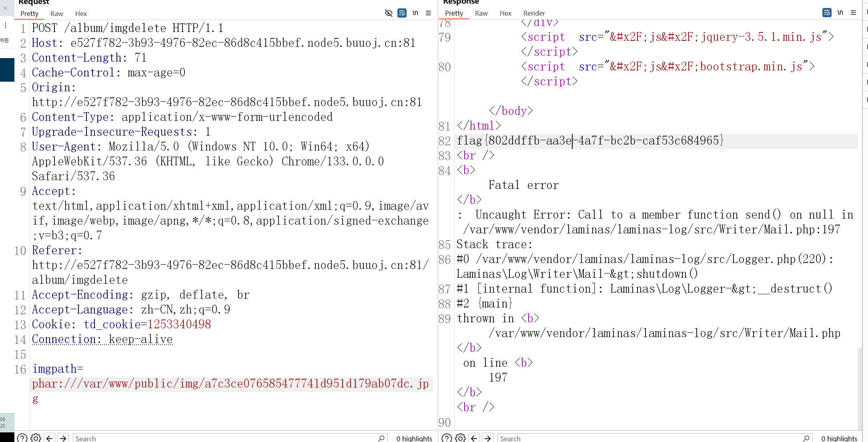Click the Connection: keep-alive line
868x442 pixels.
(x=102, y=339)
